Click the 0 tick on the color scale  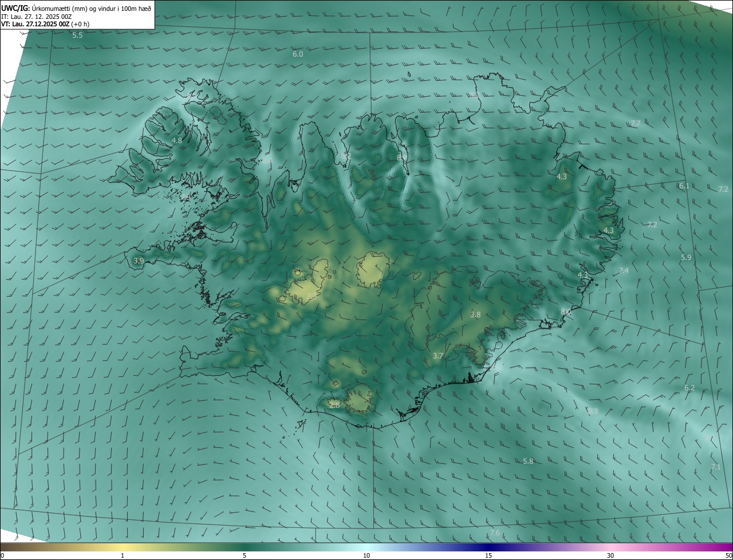(2, 555)
